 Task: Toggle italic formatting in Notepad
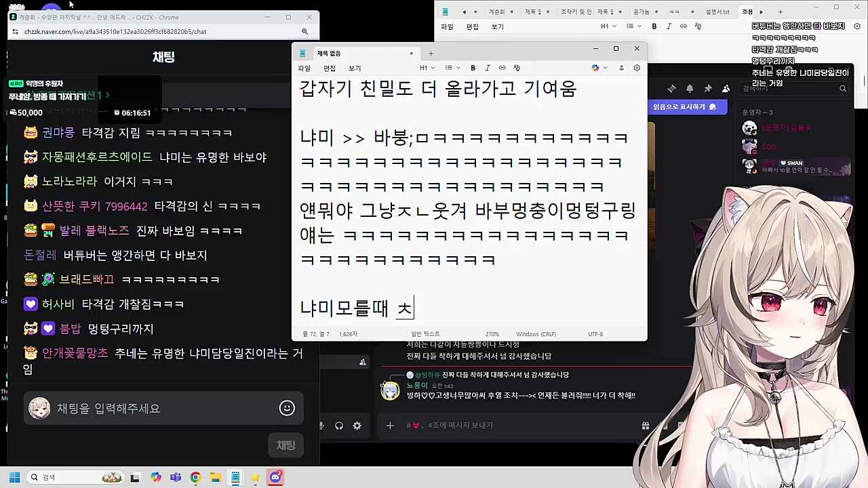487,68
